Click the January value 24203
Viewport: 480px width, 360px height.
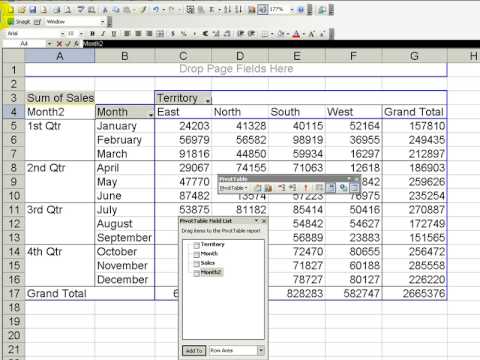pos(183,126)
